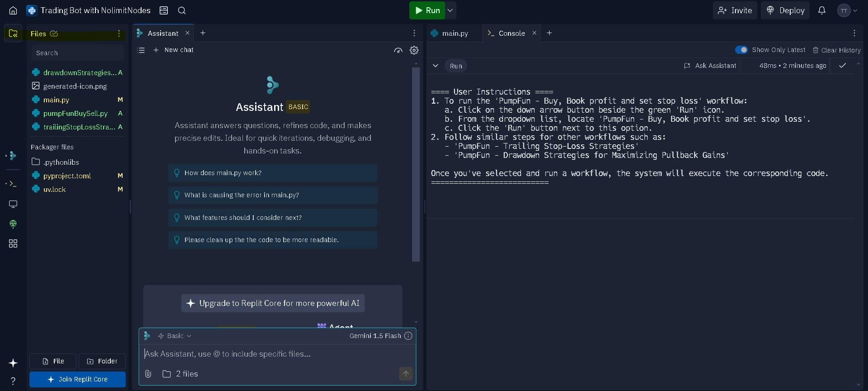Viewport: 868px width, 391px height.
Task: Open the search magnifier in header
Action: point(182,10)
